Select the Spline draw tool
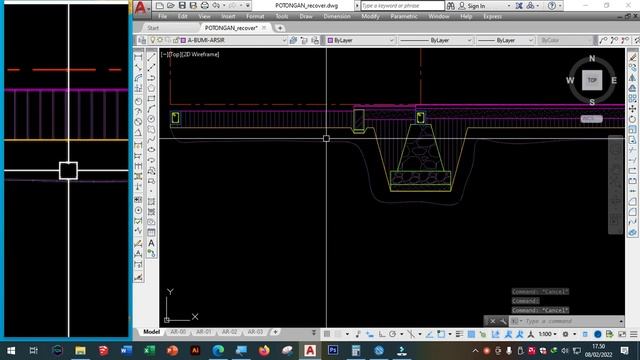The width and height of the screenshot is (640, 360). point(151,140)
